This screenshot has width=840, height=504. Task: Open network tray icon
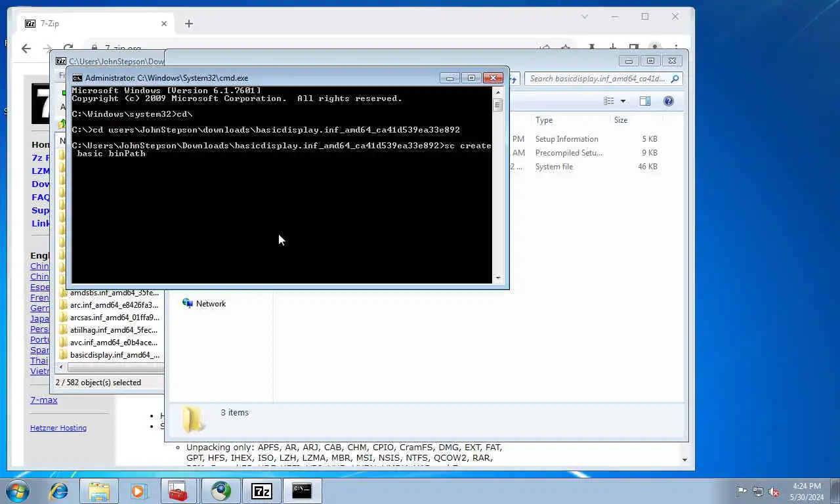(758, 491)
